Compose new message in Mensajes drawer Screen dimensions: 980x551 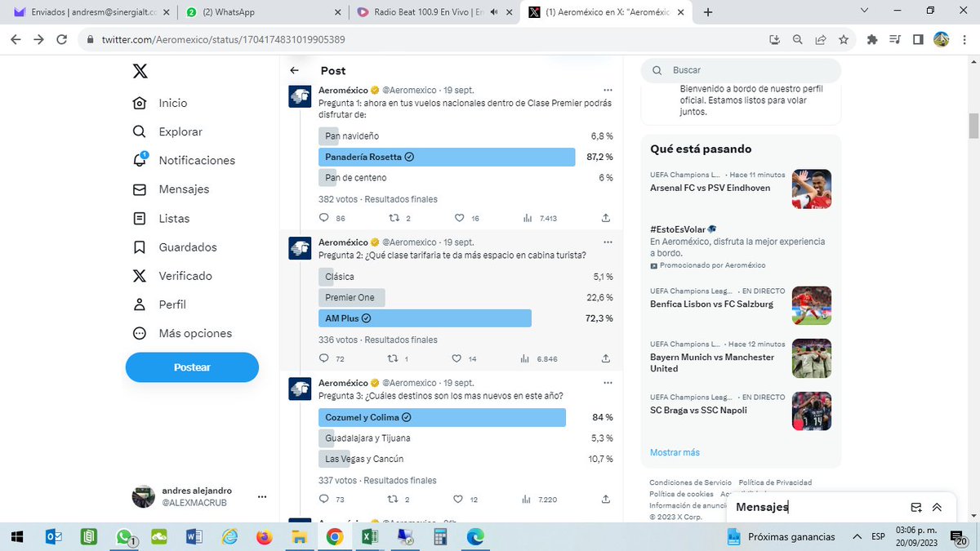[916, 507]
